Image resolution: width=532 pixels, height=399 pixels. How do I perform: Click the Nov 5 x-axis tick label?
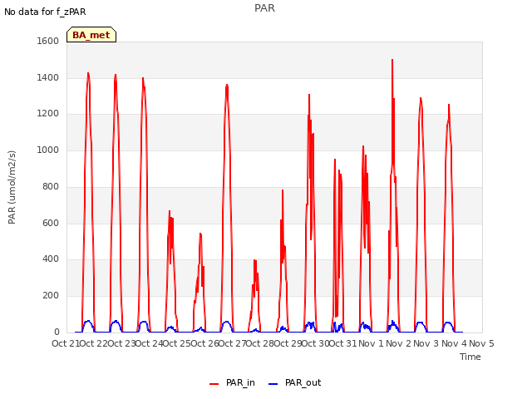pyautogui.click(x=481, y=343)
